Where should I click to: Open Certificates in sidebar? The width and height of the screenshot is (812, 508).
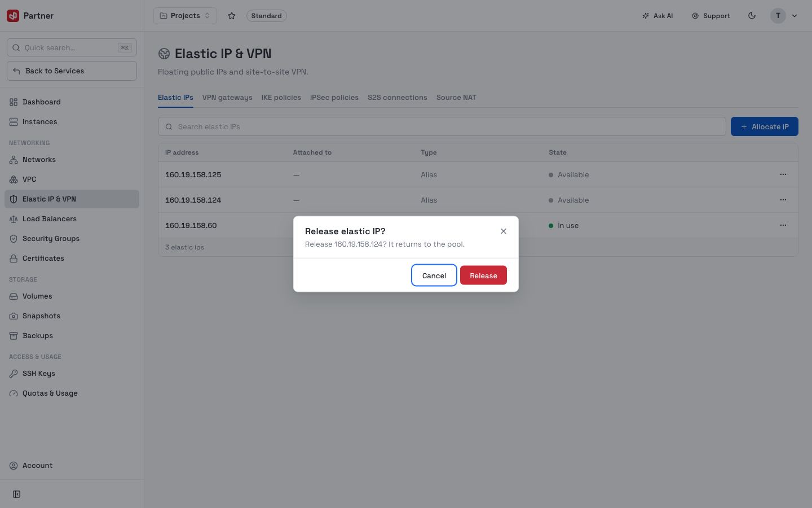point(72,259)
